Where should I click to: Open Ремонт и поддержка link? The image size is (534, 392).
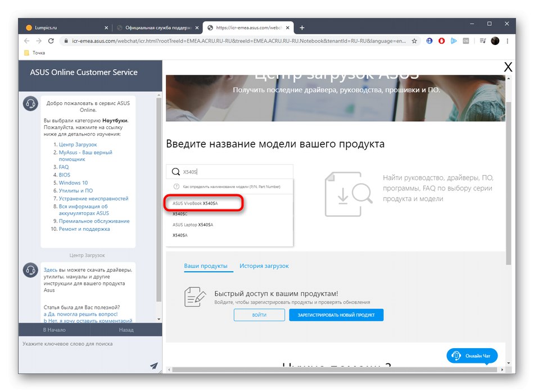pos(84,229)
